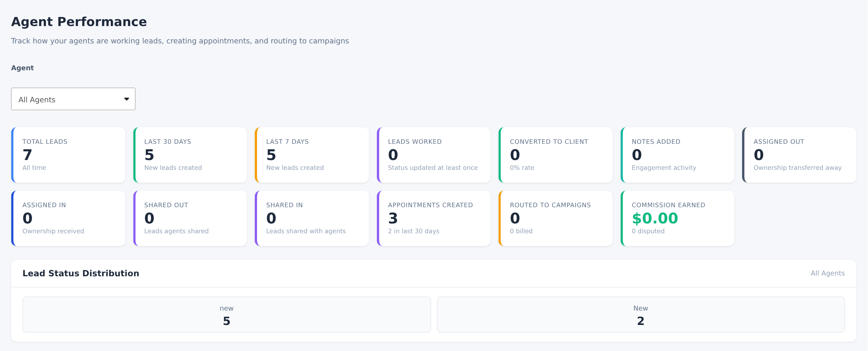
Task: Open the Routed to Campaigns card
Action: pos(556,219)
